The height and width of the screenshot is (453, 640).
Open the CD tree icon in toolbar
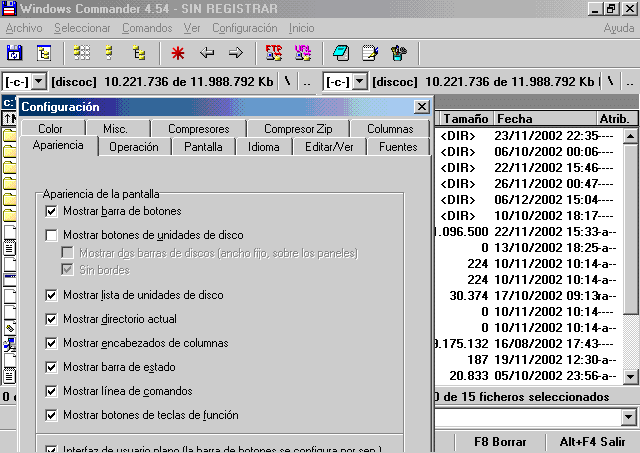(x=44, y=53)
